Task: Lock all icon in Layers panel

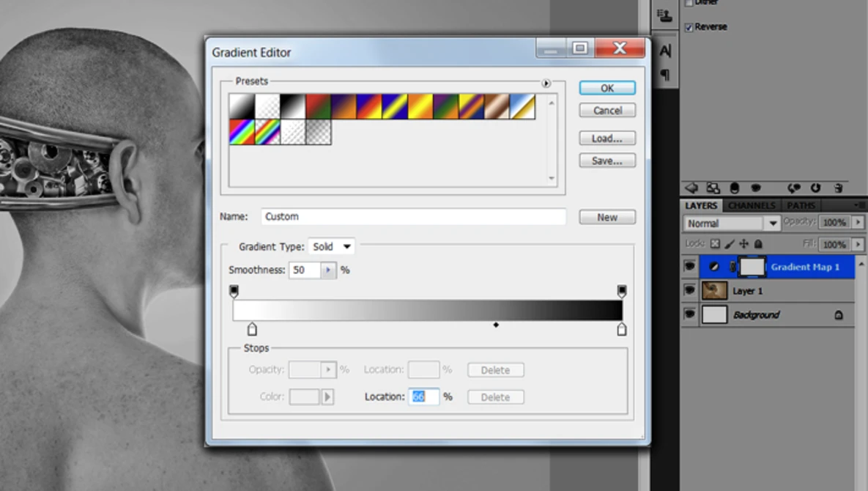Action: click(758, 243)
